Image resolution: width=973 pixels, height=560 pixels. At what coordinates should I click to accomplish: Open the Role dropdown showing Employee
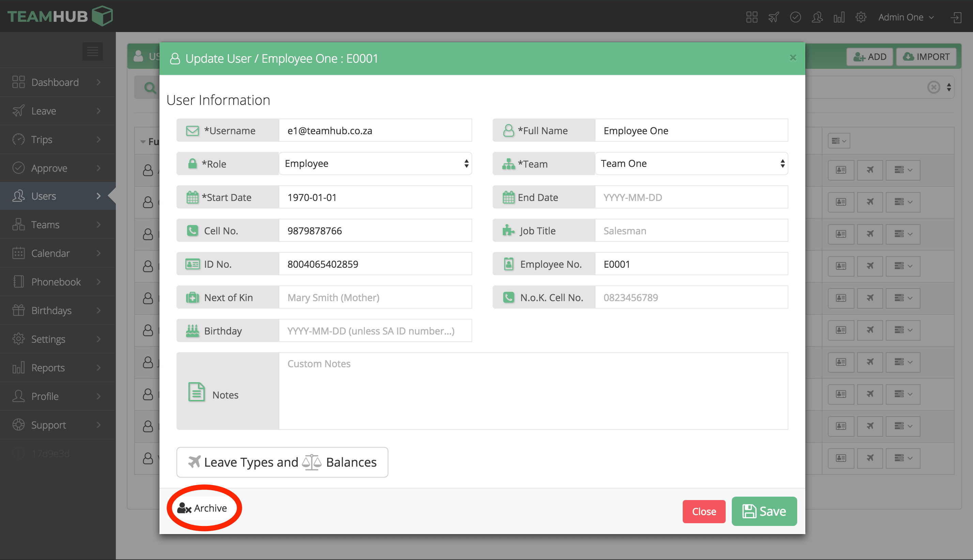click(375, 164)
